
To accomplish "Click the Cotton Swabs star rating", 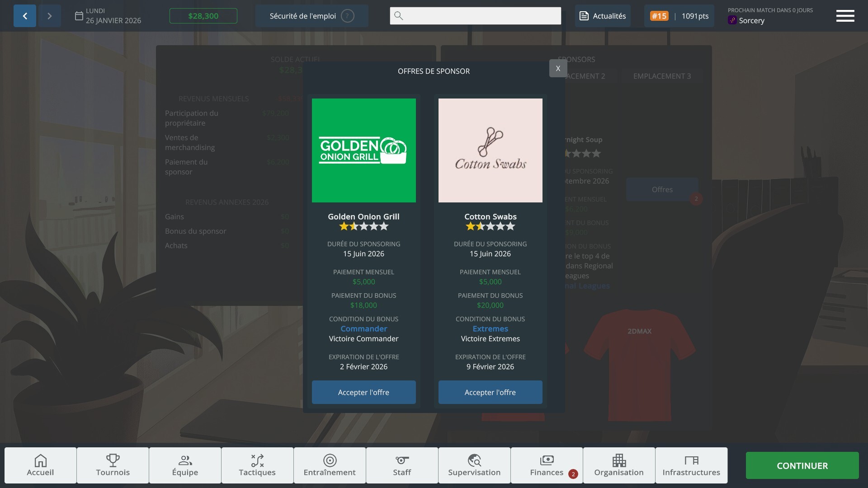I will point(491,226).
